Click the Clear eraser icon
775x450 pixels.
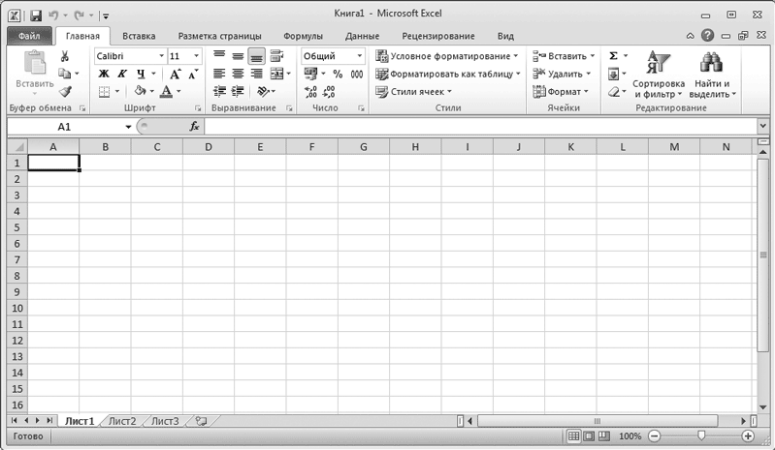pos(613,92)
